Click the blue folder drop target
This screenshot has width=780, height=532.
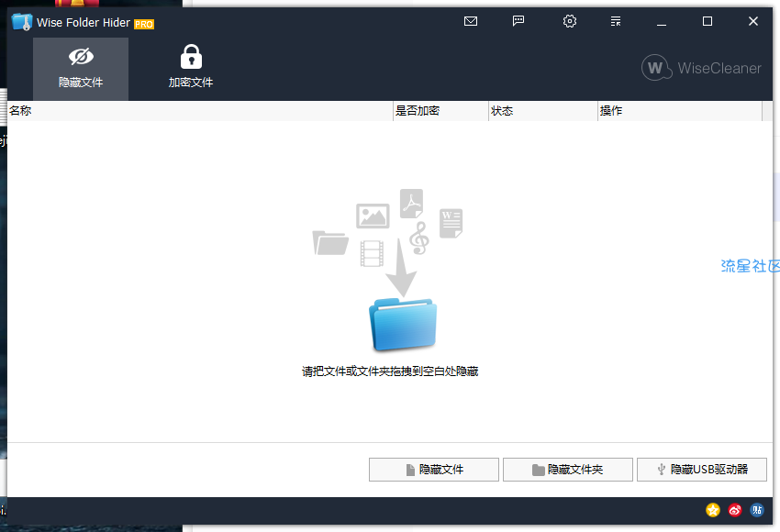(x=403, y=324)
